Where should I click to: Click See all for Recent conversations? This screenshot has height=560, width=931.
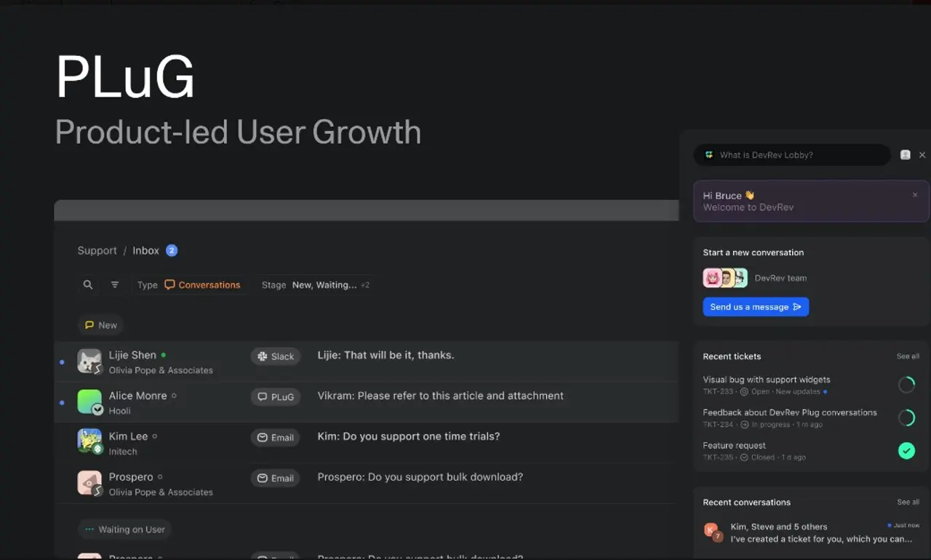[x=908, y=502]
